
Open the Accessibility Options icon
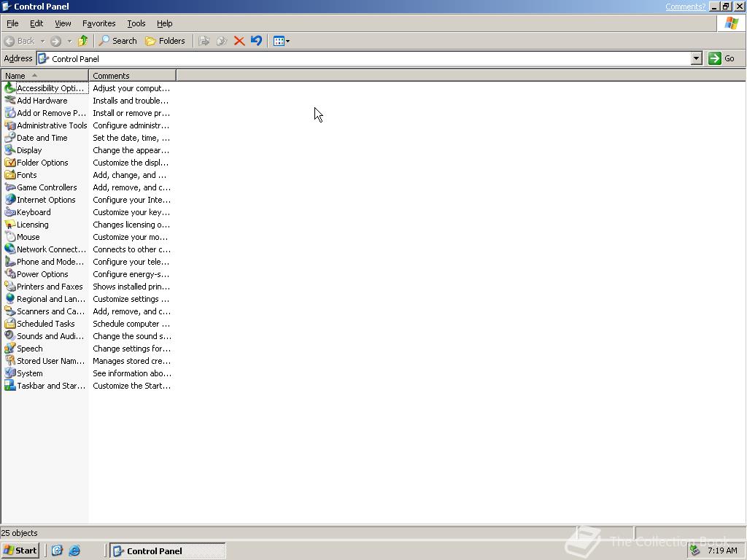[10, 88]
